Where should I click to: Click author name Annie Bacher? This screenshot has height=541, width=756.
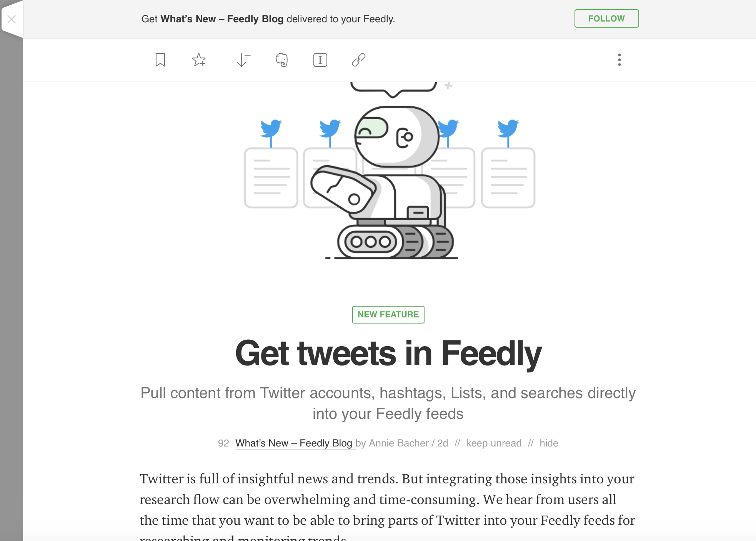(x=399, y=443)
